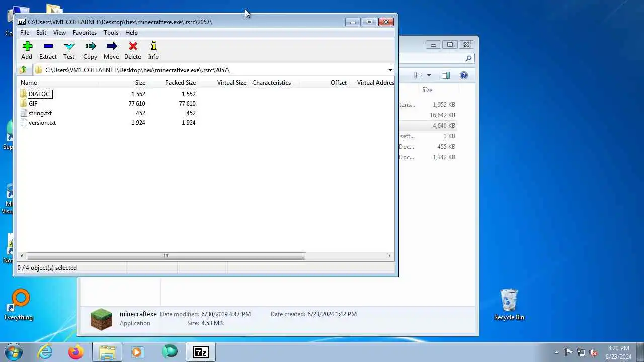
Task: Open the File menu
Action: 25,33
